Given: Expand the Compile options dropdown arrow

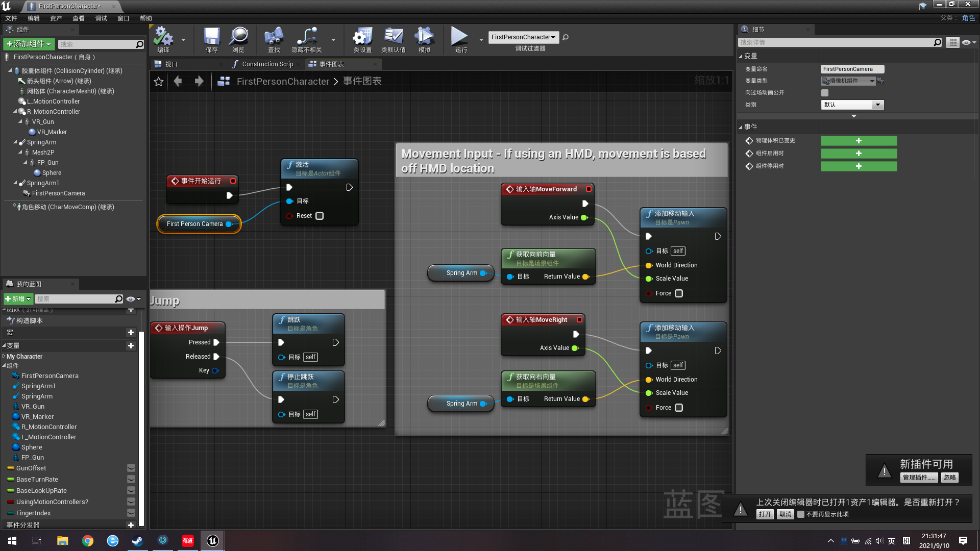Looking at the screenshot, I should 183,39.
